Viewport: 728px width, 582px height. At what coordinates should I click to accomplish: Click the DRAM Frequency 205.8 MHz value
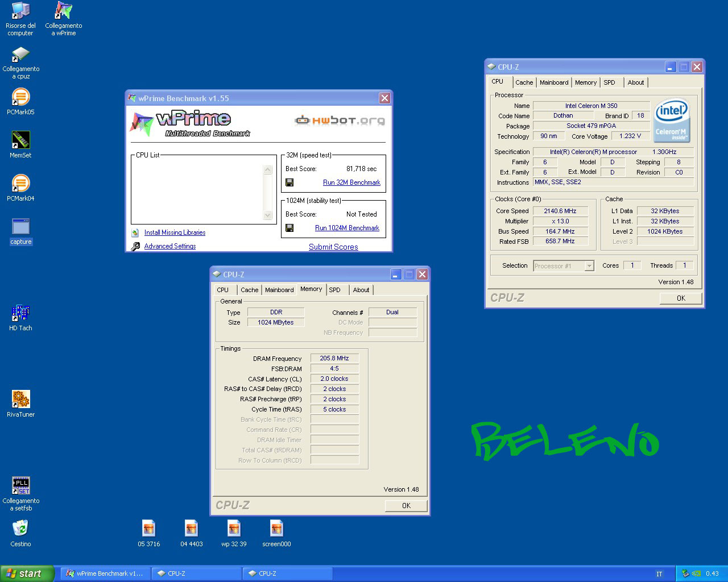pyautogui.click(x=334, y=358)
